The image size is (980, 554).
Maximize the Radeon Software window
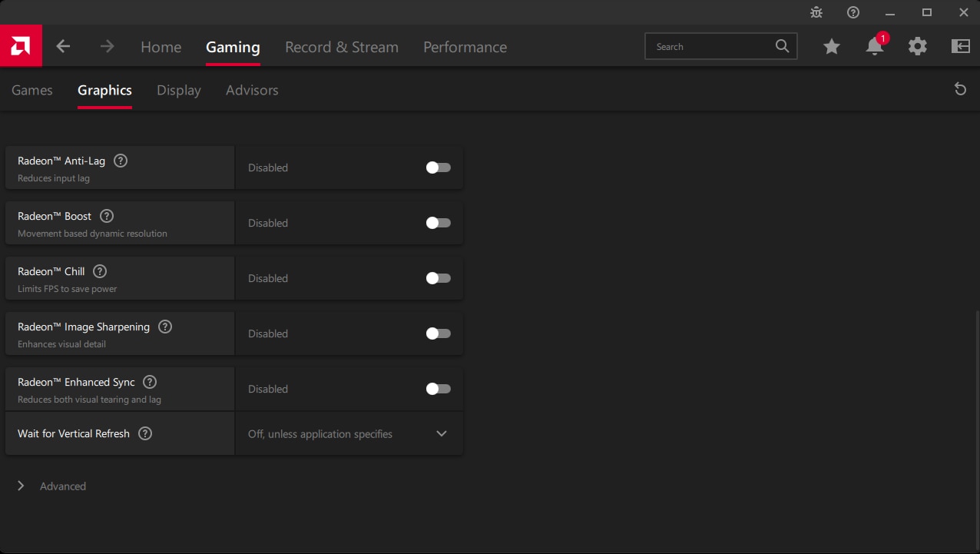click(x=927, y=12)
